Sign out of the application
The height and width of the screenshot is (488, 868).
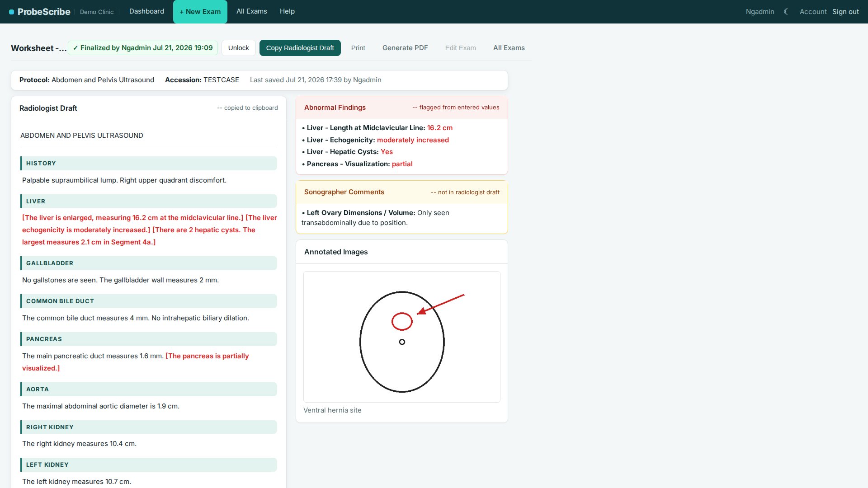click(x=845, y=12)
